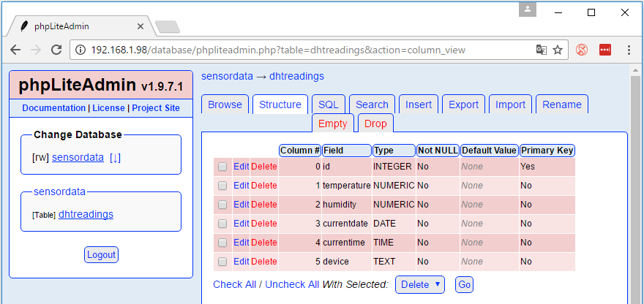Click the red circular extension icon

click(582, 50)
